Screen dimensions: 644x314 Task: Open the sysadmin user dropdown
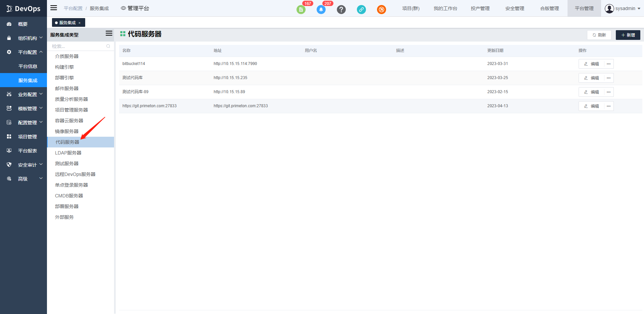click(622, 8)
